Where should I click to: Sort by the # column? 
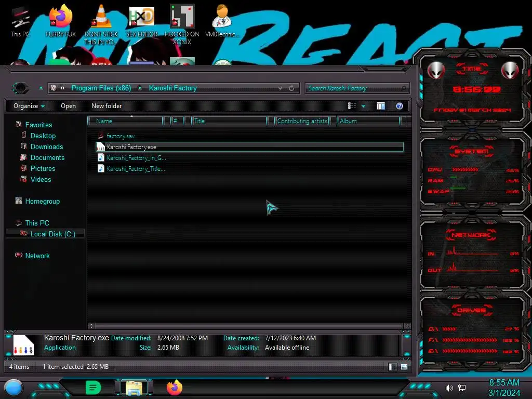coord(177,121)
